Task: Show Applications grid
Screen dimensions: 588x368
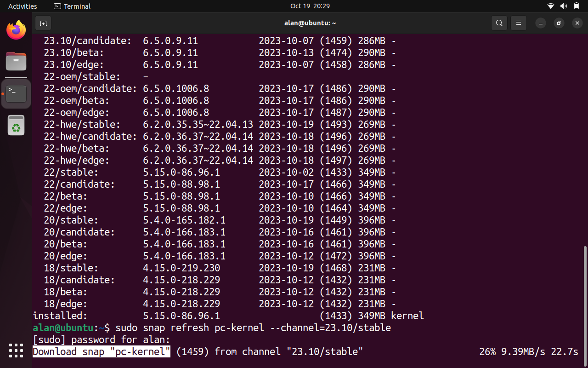Action: tap(16, 351)
